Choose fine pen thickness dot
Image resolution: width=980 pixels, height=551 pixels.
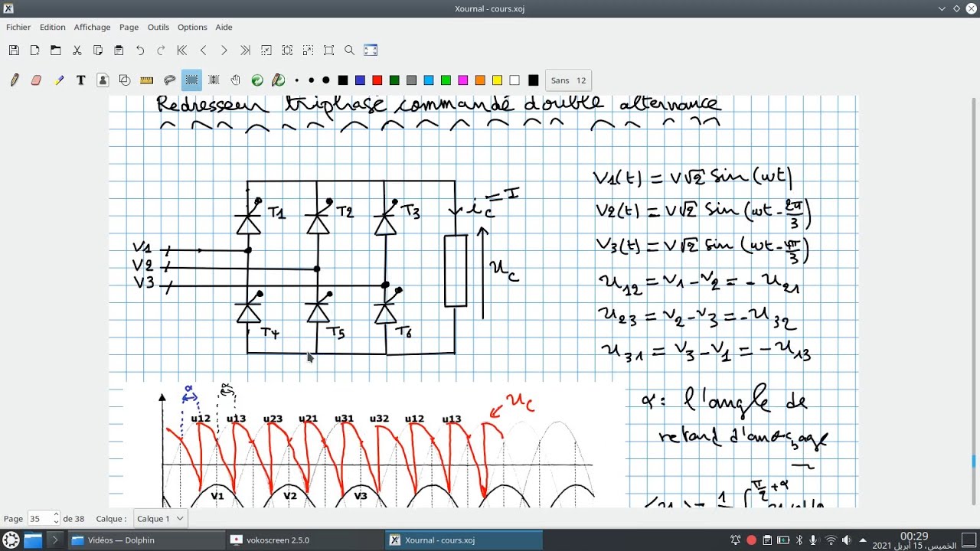coord(297,80)
